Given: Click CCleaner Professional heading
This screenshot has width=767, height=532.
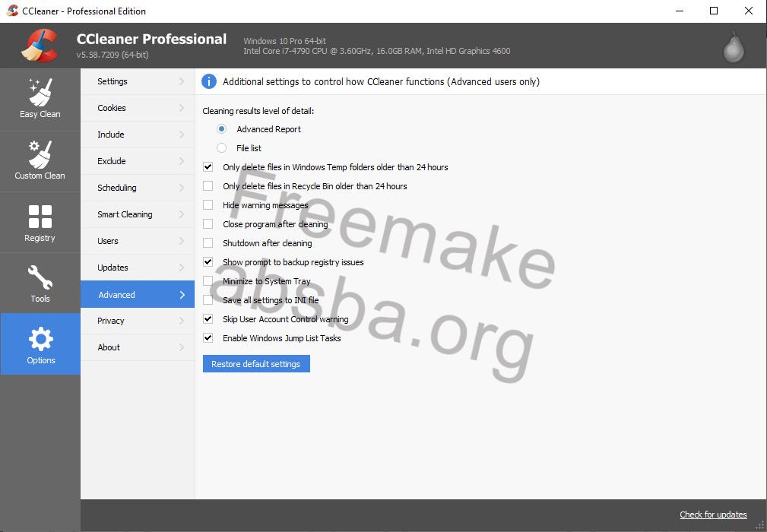Looking at the screenshot, I should (151, 39).
